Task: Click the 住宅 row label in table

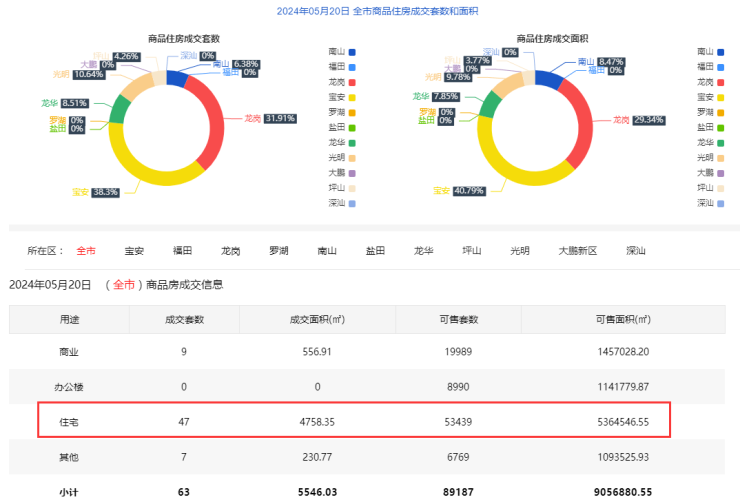Action: pyautogui.click(x=69, y=422)
